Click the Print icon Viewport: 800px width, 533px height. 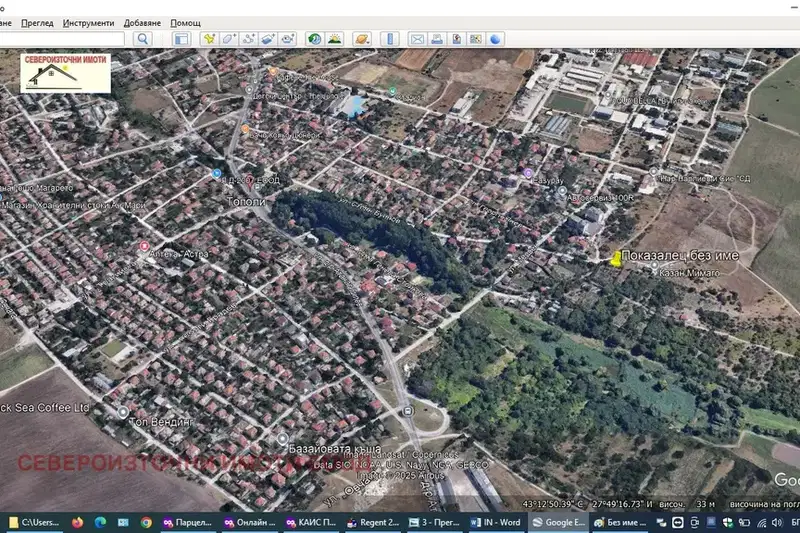coord(437,39)
